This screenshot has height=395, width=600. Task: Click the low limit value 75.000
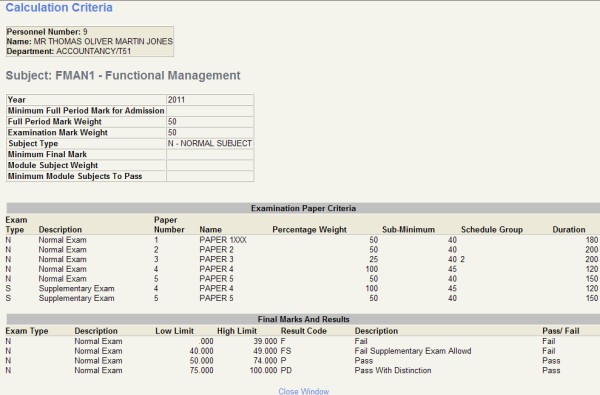pyautogui.click(x=202, y=371)
